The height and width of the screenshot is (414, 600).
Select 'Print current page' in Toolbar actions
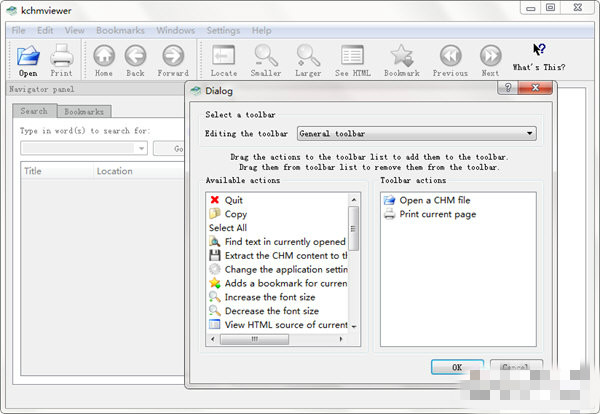[x=435, y=214]
